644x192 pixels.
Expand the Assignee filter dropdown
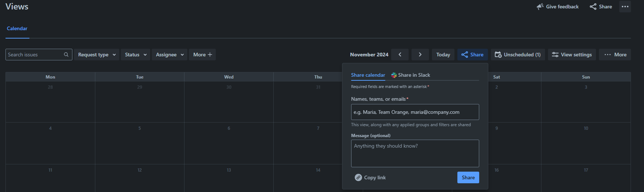point(170,55)
